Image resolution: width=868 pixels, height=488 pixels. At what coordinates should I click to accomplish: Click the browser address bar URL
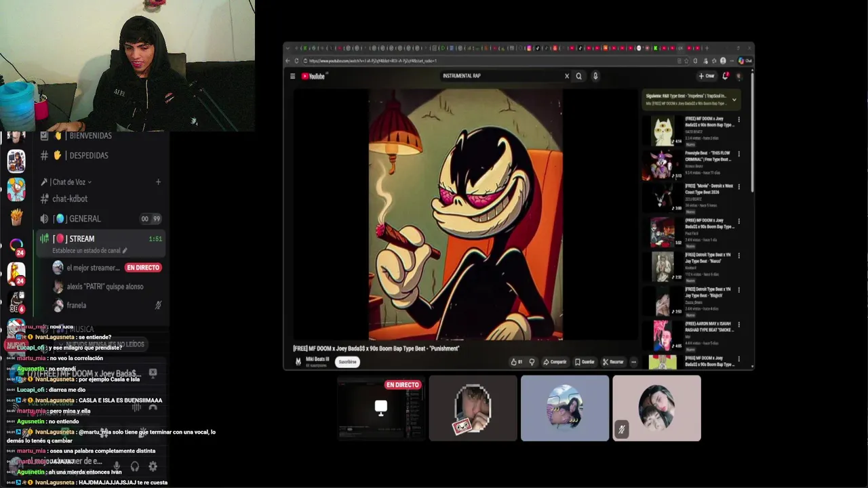click(373, 61)
